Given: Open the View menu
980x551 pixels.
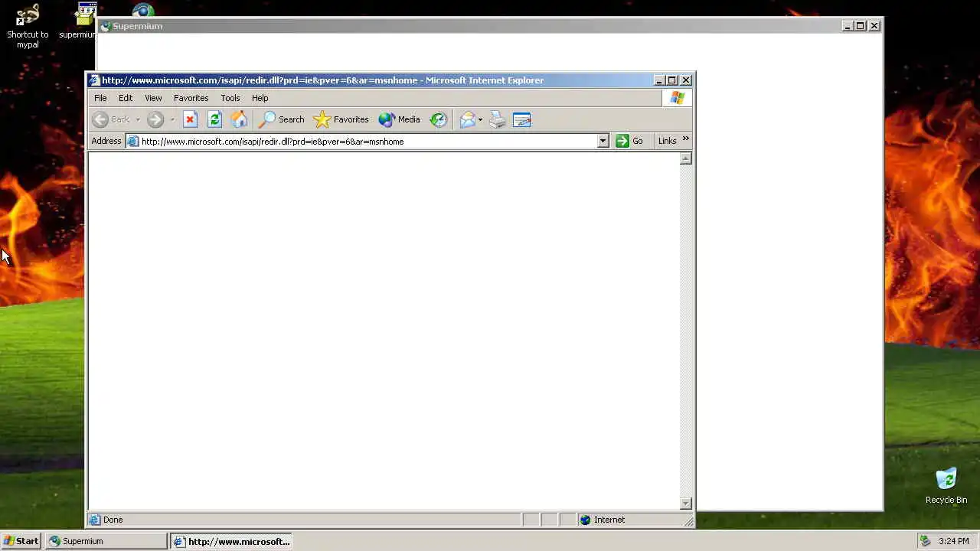Looking at the screenshot, I should 153,98.
